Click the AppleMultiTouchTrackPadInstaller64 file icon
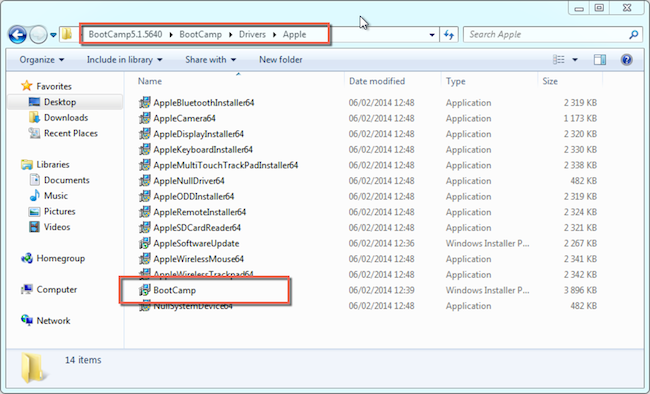The width and height of the screenshot is (650, 394). point(144,165)
